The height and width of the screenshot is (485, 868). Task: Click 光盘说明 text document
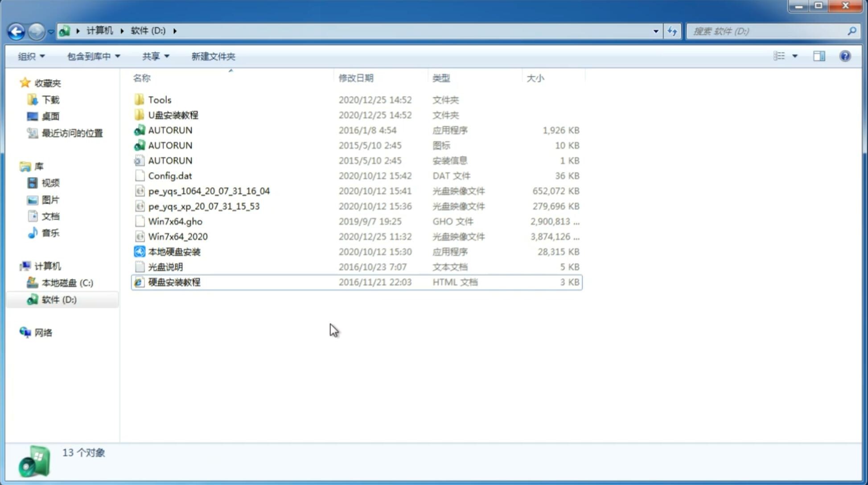pyautogui.click(x=165, y=267)
